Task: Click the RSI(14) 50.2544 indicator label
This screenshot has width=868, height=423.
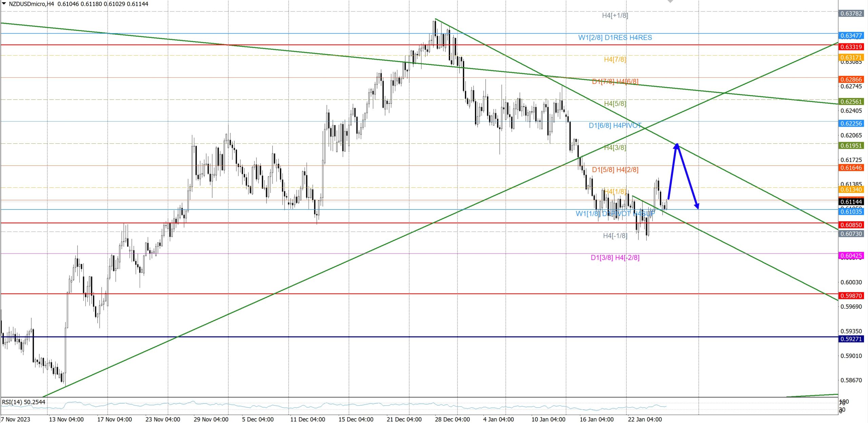Action: (x=23, y=402)
